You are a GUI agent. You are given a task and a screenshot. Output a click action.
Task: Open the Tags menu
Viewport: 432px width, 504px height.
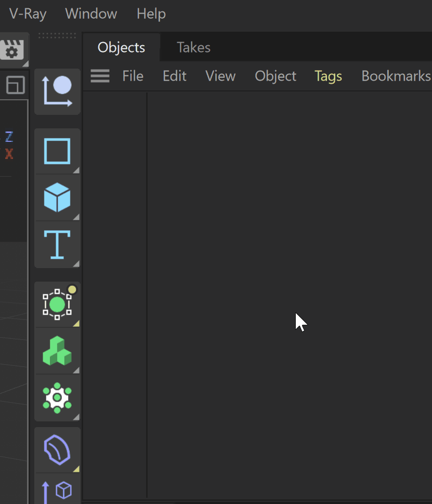pyautogui.click(x=328, y=76)
